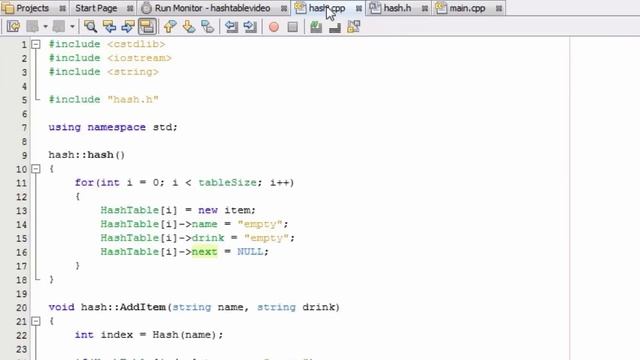640x360 pixels.
Task: Click 'NULL' on line 16
Action: pos(250,251)
